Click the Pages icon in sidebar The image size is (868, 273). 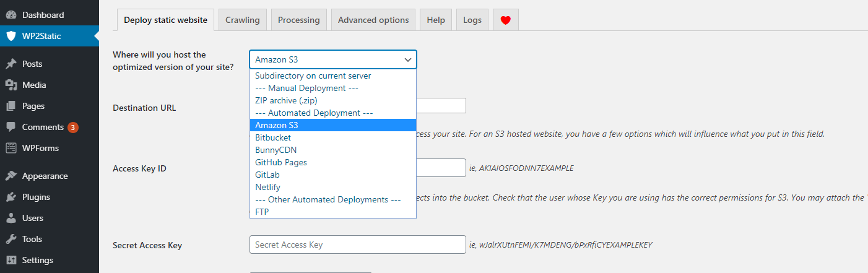tap(11, 106)
